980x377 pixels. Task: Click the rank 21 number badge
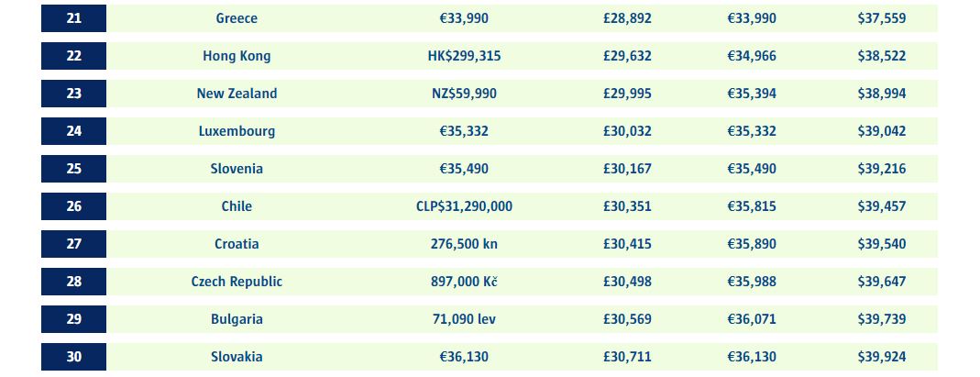(73, 18)
